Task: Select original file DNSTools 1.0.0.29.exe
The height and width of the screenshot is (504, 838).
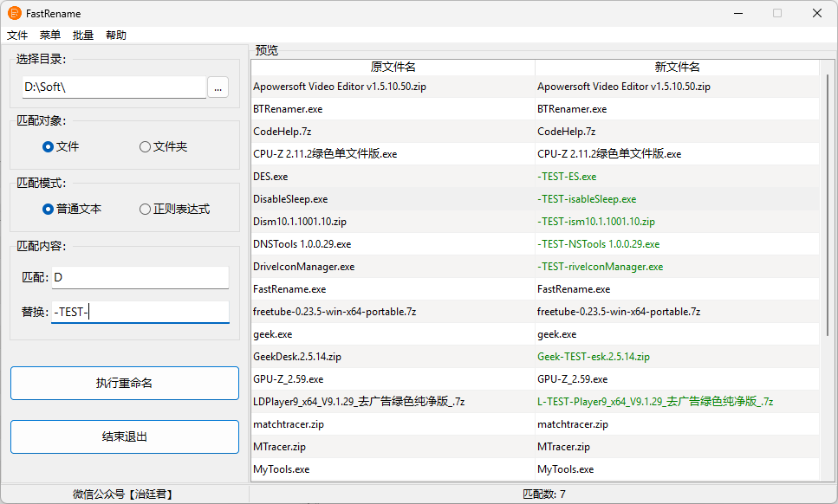Action: pyautogui.click(x=302, y=244)
